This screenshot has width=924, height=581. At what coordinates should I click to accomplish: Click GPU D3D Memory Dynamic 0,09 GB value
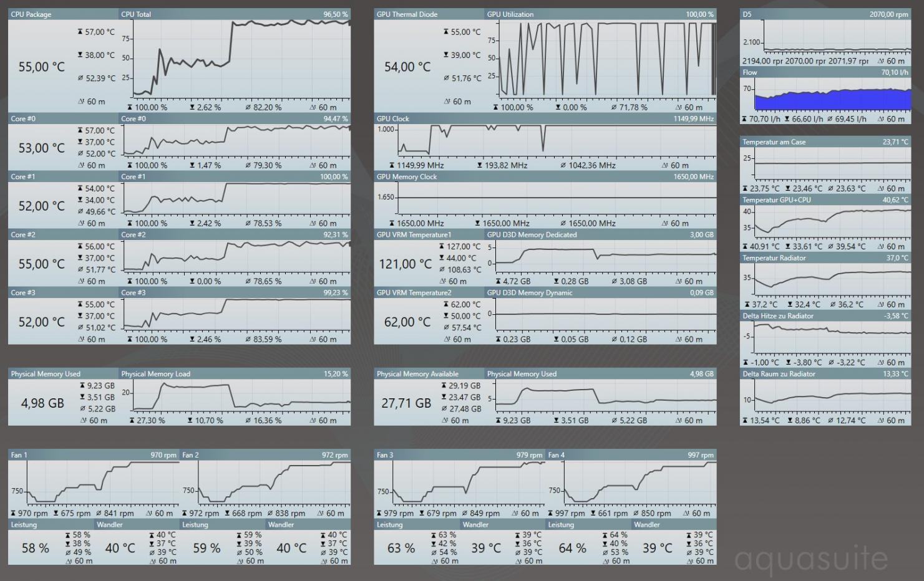click(x=701, y=293)
